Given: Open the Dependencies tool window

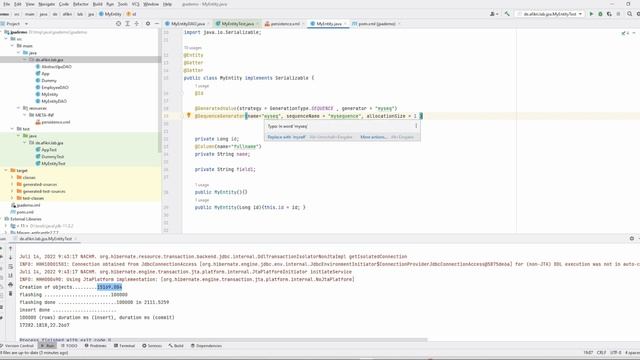Looking at the screenshot, I should (x=206, y=346).
